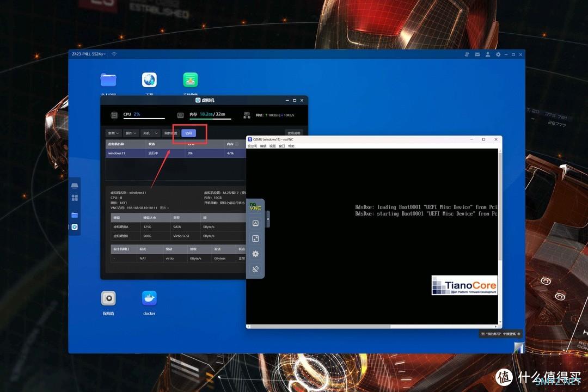Screen dimensions: 588x392
Task: Select the virtual machine shield icon in left dock
Action: (75, 227)
